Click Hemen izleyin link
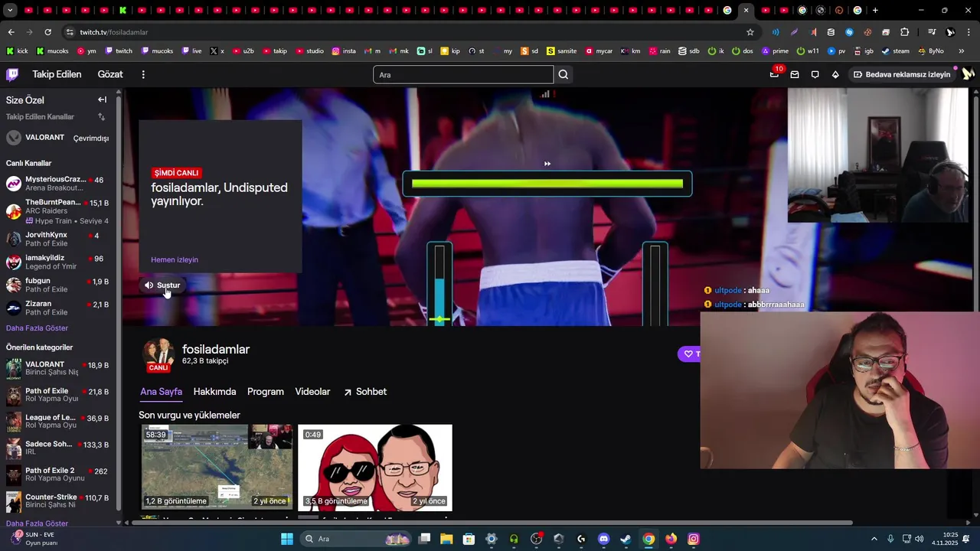 pyautogui.click(x=175, y=259)
